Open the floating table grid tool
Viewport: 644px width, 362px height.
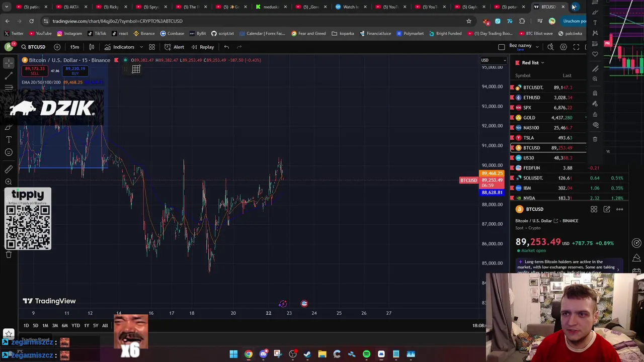pos(136,69)
